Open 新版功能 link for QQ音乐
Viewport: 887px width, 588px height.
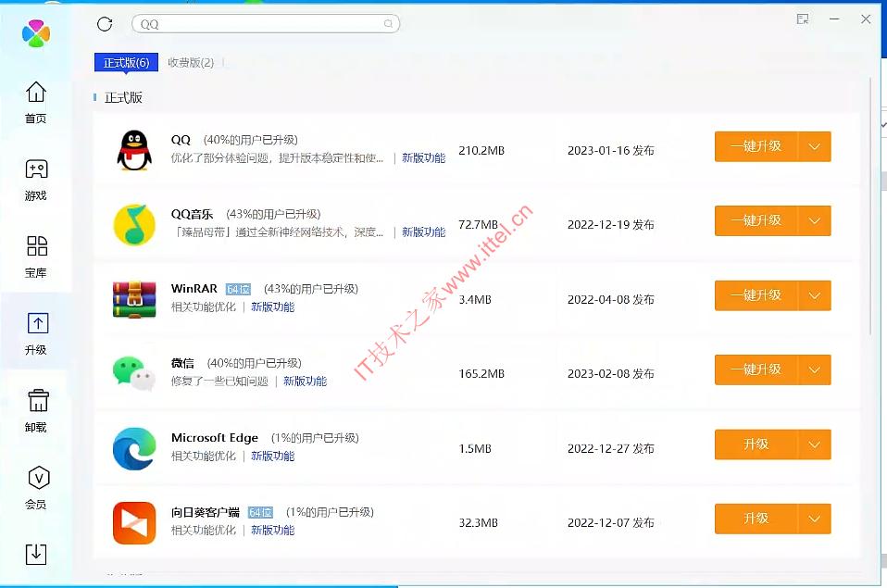pos(424,232)
